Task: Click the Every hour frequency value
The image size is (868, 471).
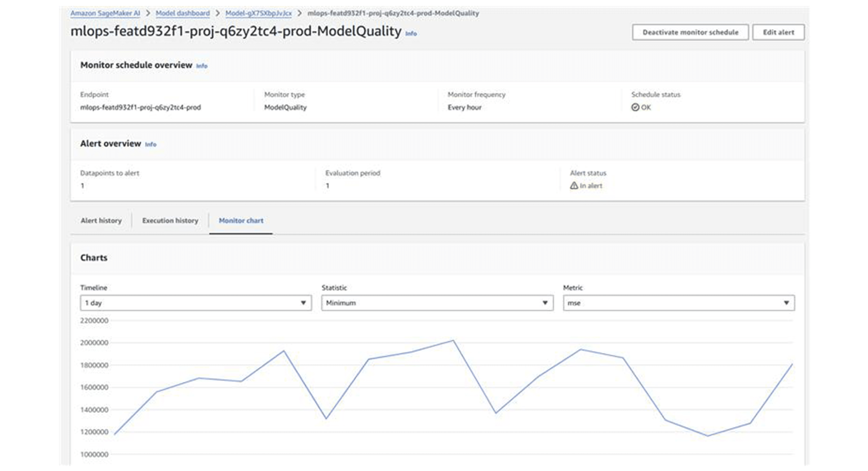Action: click(x=464, y=108)
